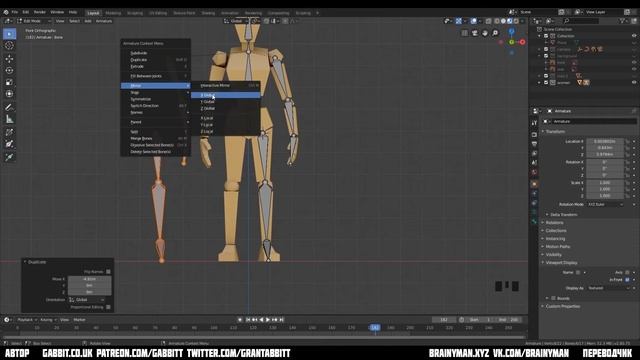Open the Rotation Mode XYZ Euler dropdown
Viewport: 640px width, 360px height.
pyautogui.click(x=605, y=204)
